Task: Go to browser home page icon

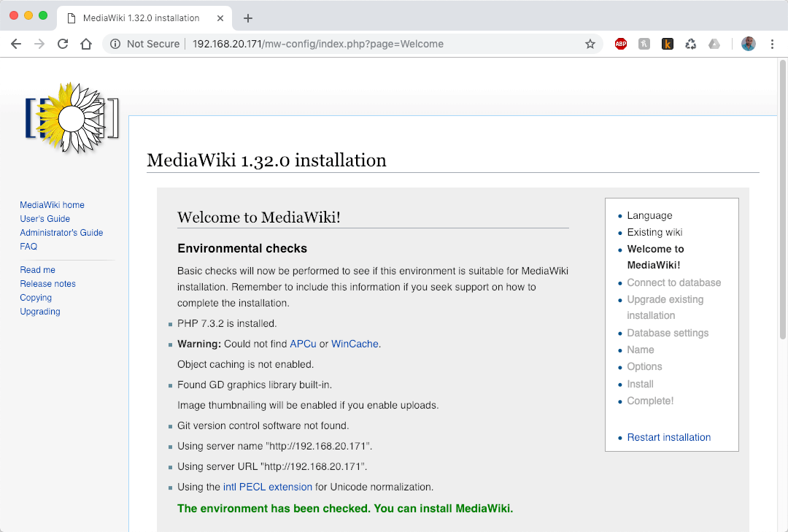Action: pos(86,44)
